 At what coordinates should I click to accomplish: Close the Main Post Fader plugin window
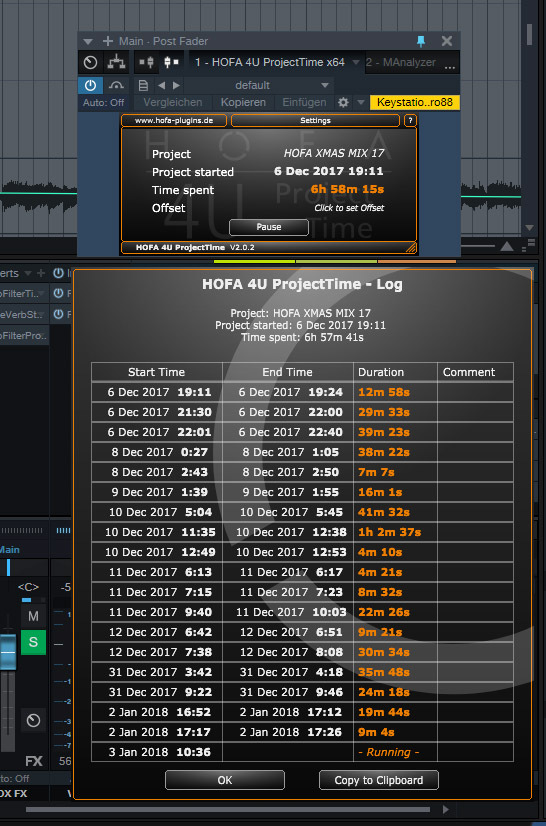446,41
